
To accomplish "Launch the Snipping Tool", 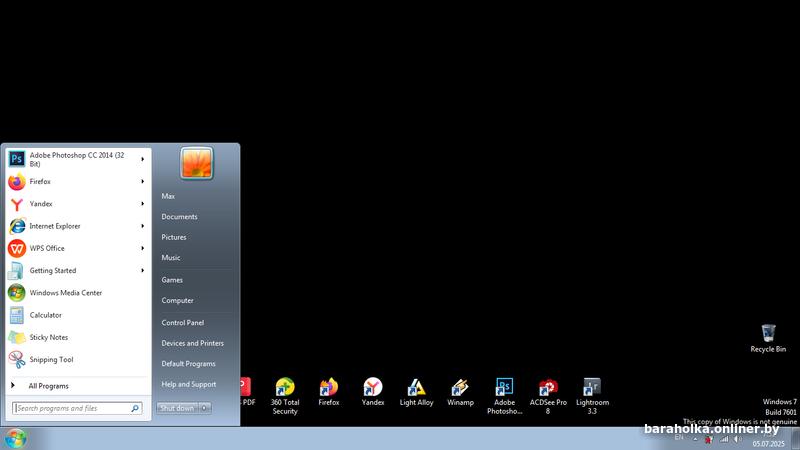I will 77,360.
